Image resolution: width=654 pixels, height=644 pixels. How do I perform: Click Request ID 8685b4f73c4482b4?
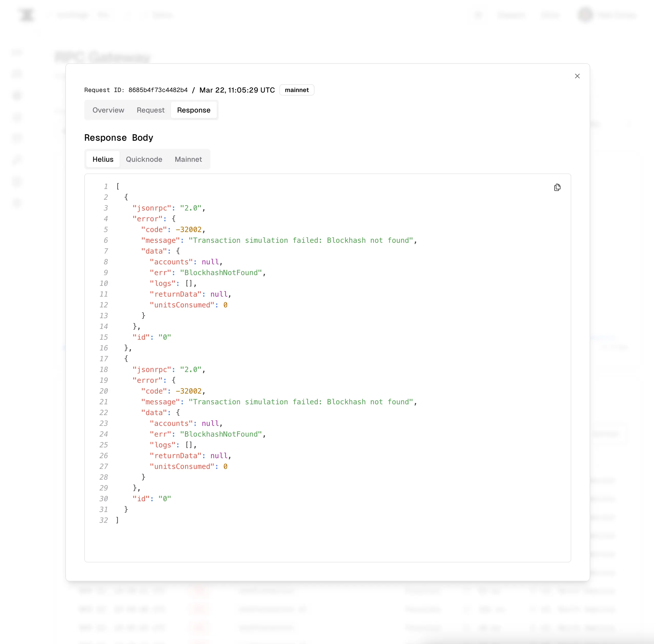pyautogui.click(x=158, y=90)
